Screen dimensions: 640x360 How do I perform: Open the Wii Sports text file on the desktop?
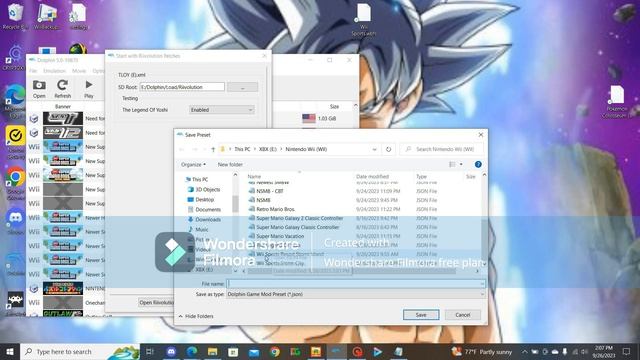363,20
